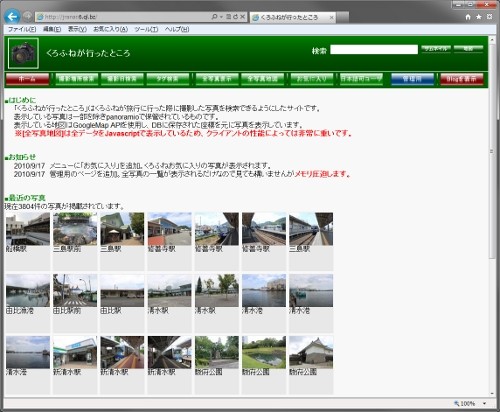Click the camera logo image in the header

[23, 53]
